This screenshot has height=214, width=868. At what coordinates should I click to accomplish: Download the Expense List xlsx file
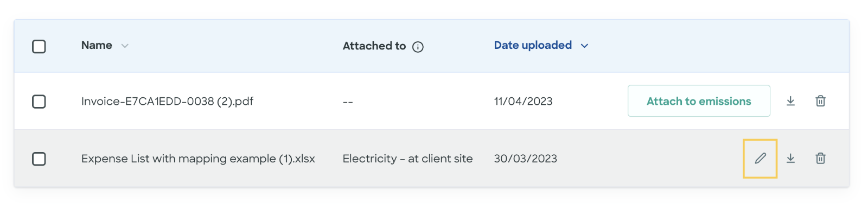790,158
